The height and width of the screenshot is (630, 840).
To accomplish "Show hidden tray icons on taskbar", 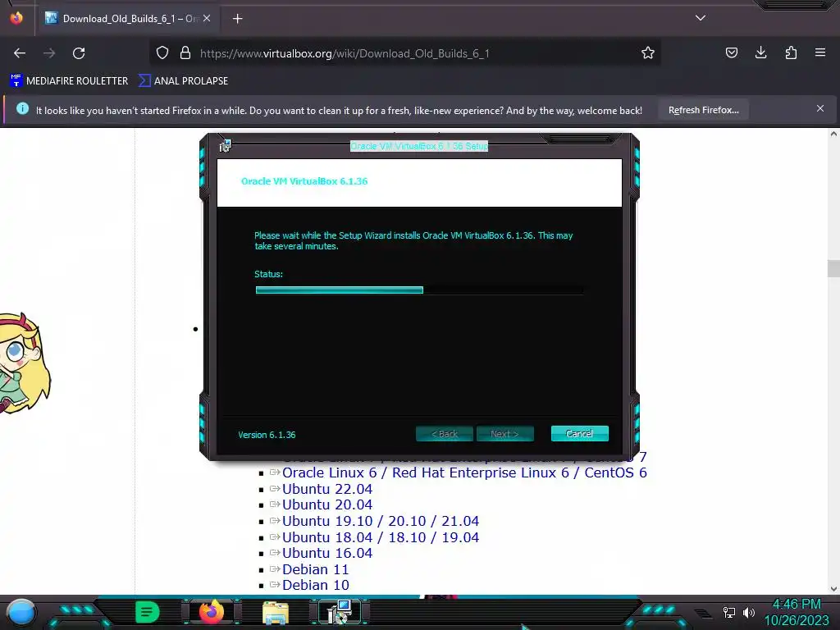I will coord(703,614).
